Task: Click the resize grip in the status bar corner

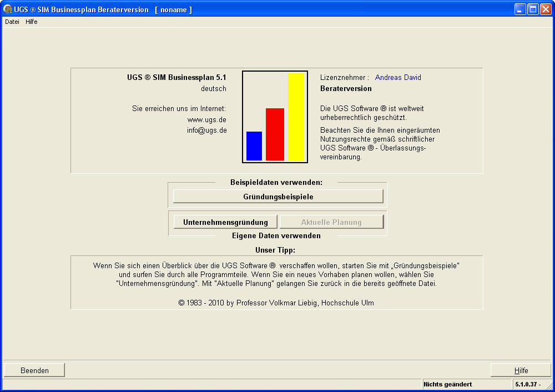Action: [549, 386]
